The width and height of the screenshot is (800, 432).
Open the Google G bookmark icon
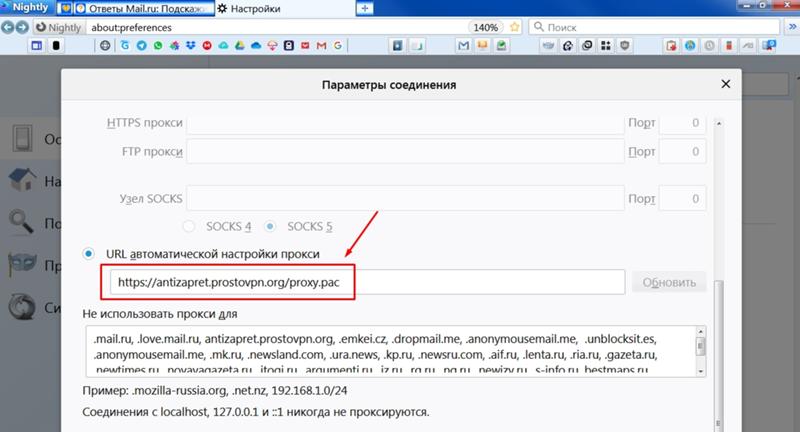338,45
